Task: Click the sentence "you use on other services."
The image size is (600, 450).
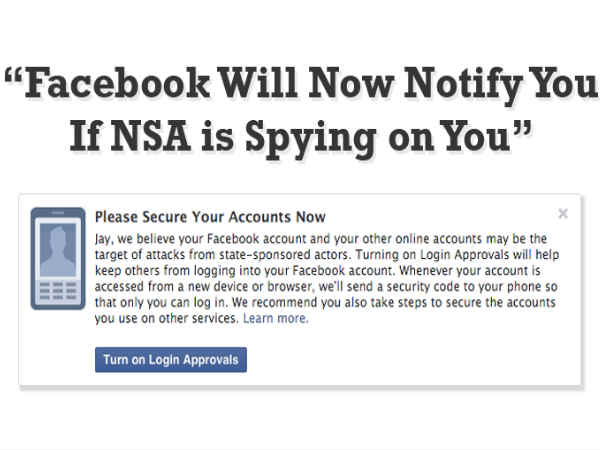Action: 166,318
